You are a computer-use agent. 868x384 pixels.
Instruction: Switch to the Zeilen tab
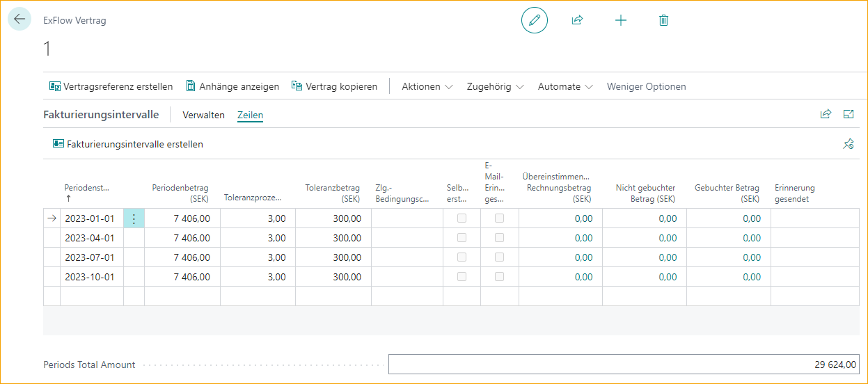tap(250, 115)
